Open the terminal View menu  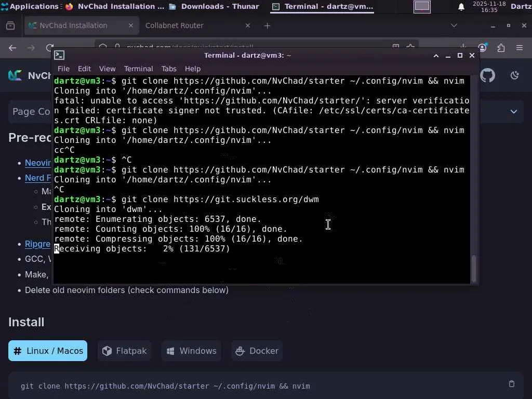pos(107,69)
